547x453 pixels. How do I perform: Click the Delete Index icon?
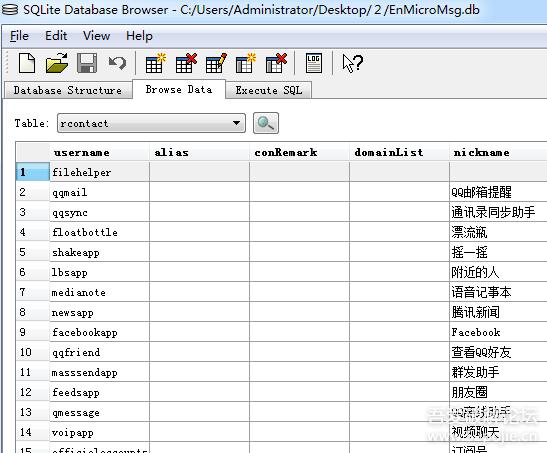(276, 63)
